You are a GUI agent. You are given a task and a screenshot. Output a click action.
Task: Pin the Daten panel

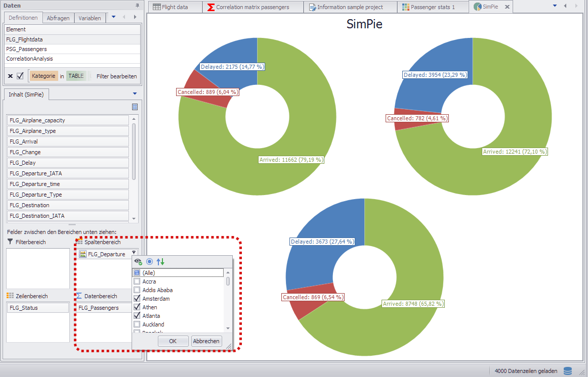click(137, 5)
